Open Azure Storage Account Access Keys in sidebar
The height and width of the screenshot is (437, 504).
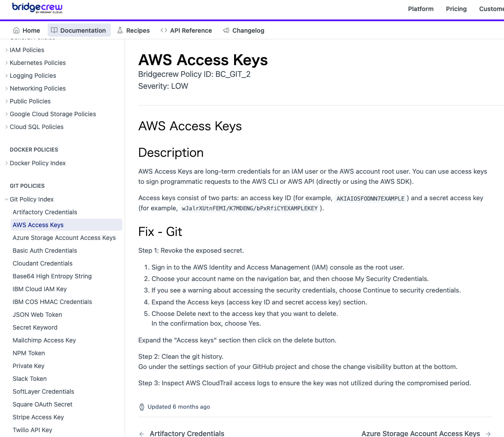tap(64, 238)
